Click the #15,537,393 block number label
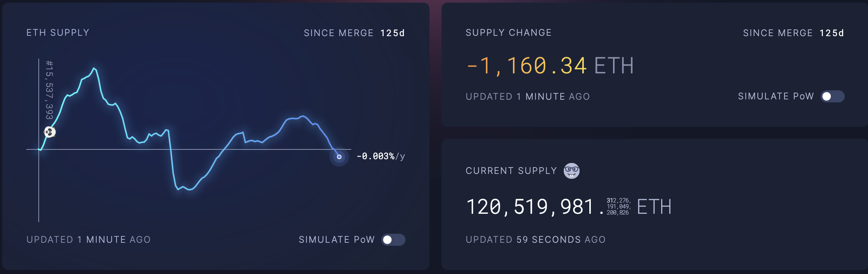The image size is (868, 274). click(49, 90)
